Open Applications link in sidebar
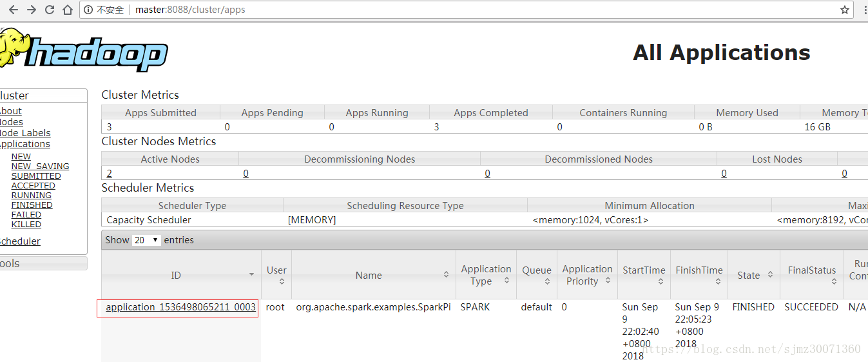 [x=24, y=144]
